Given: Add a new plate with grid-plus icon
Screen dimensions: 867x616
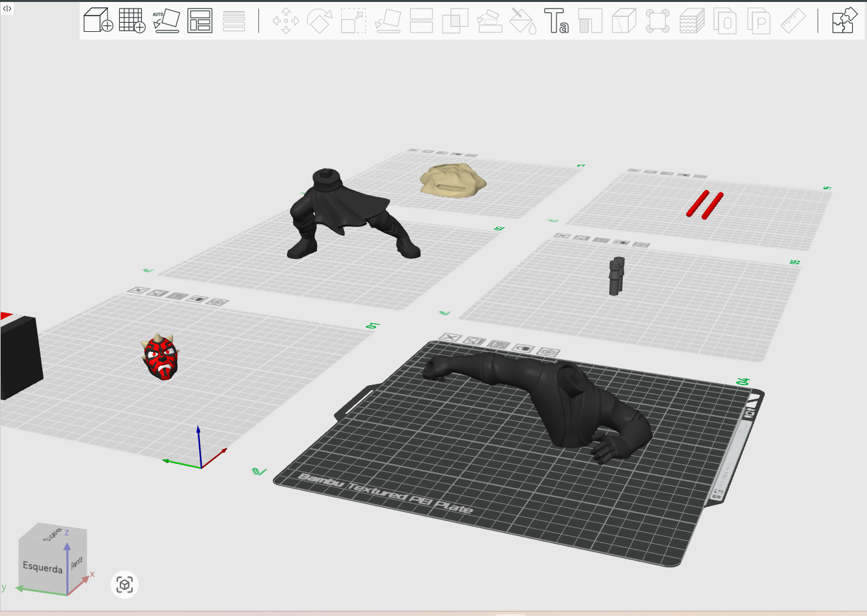Looking at the screenshot, I should [x=132, y=20].
